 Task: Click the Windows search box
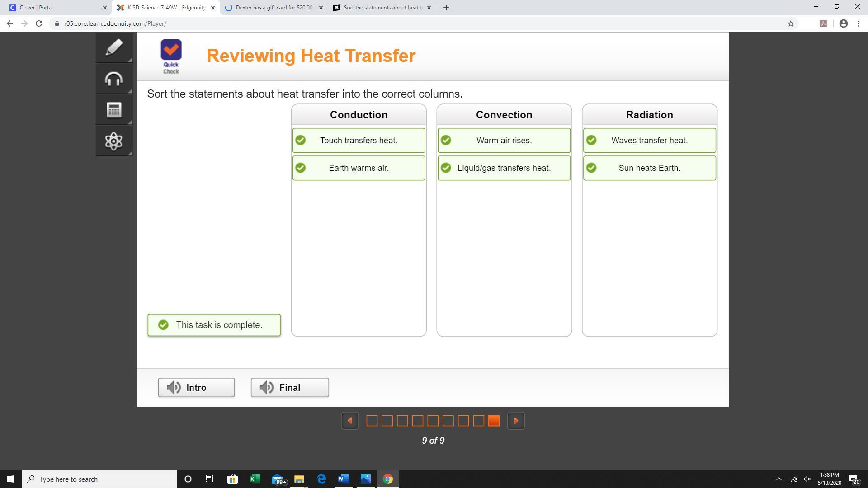pyautogui.click(x=99, y=479)
